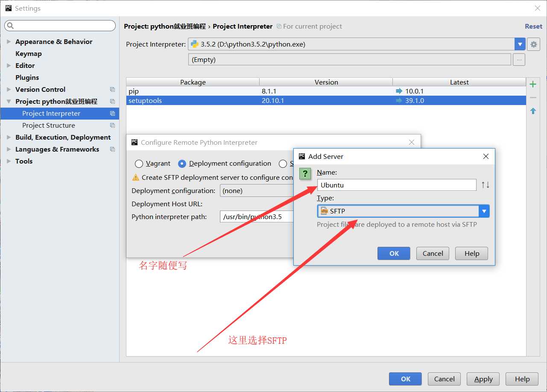
Task: Expand Appearance & Behavior settings
Action: (x=9, y=41)
